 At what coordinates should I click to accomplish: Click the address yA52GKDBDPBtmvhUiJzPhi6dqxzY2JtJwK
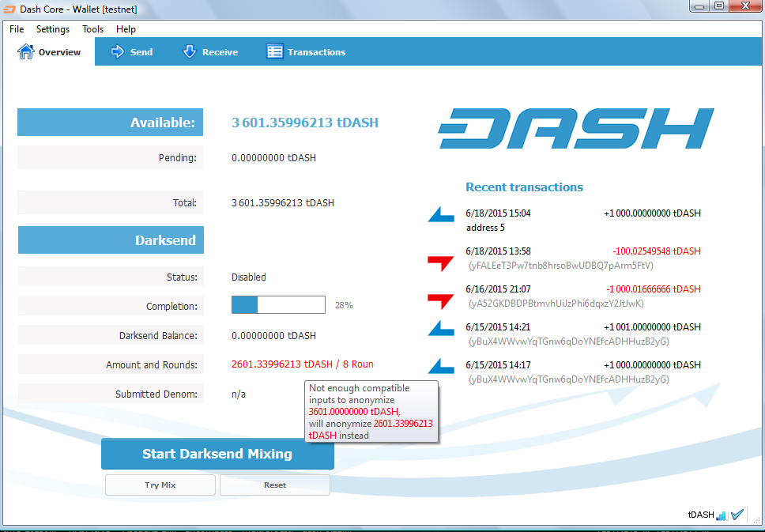pyautogui.click(x=556, y=304)
